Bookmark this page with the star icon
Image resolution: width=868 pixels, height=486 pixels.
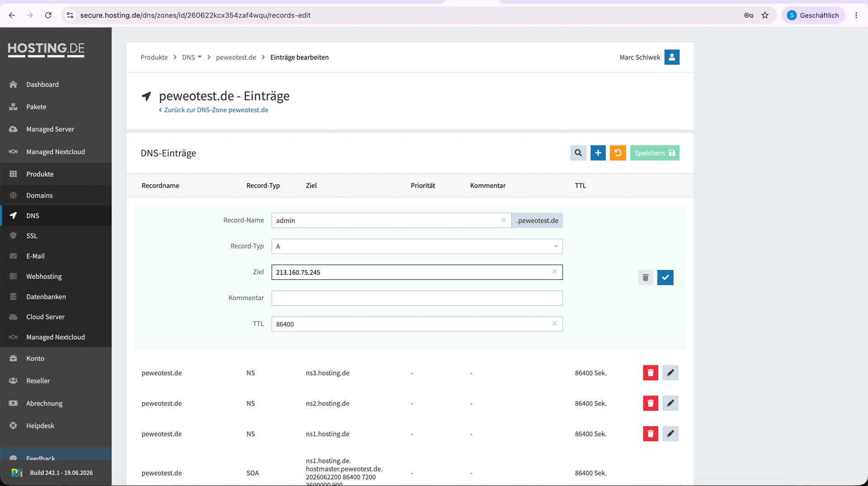pyautogui.click(x=765, y=15)
